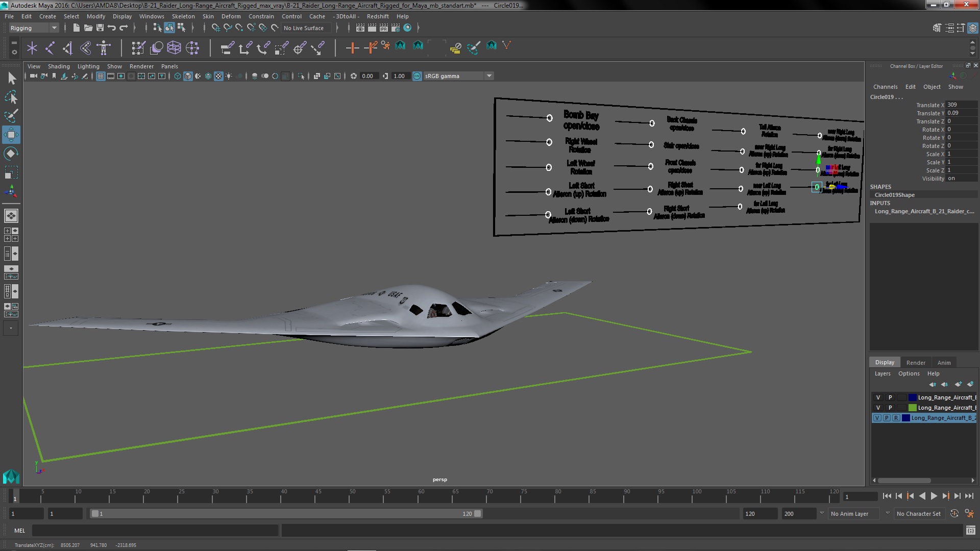Open the Windows menu
The height and width of the screenshot is (551, 980).
152,16
